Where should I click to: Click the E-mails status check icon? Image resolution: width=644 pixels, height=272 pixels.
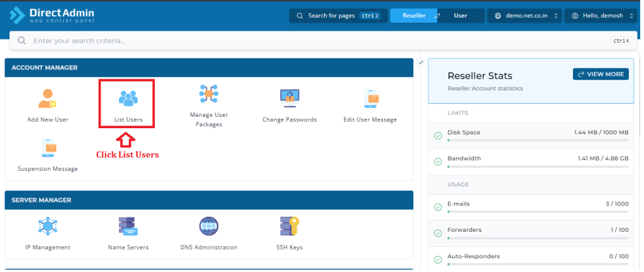point(438,207)
